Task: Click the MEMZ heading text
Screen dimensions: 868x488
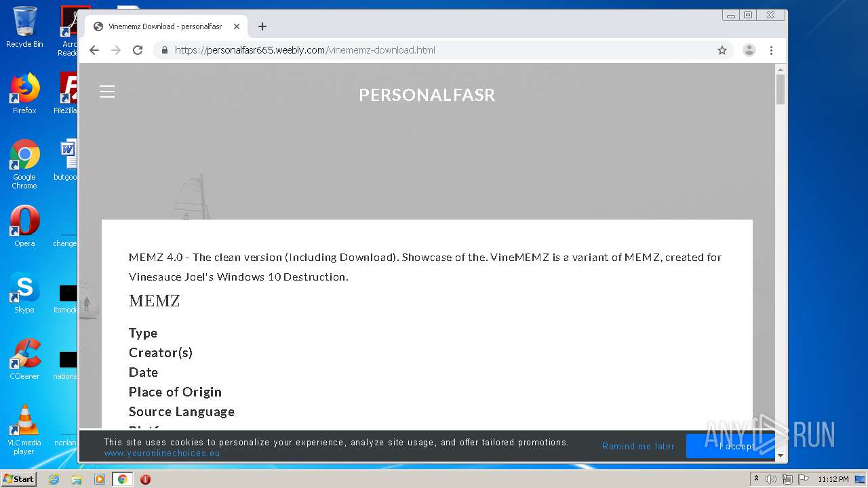Action: tap(155, 301)
